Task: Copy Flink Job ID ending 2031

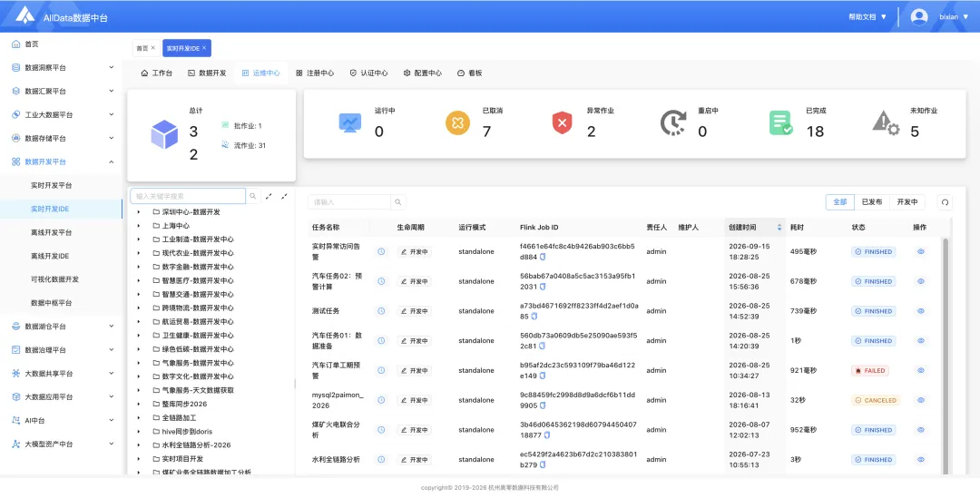Action: (543, 287)
